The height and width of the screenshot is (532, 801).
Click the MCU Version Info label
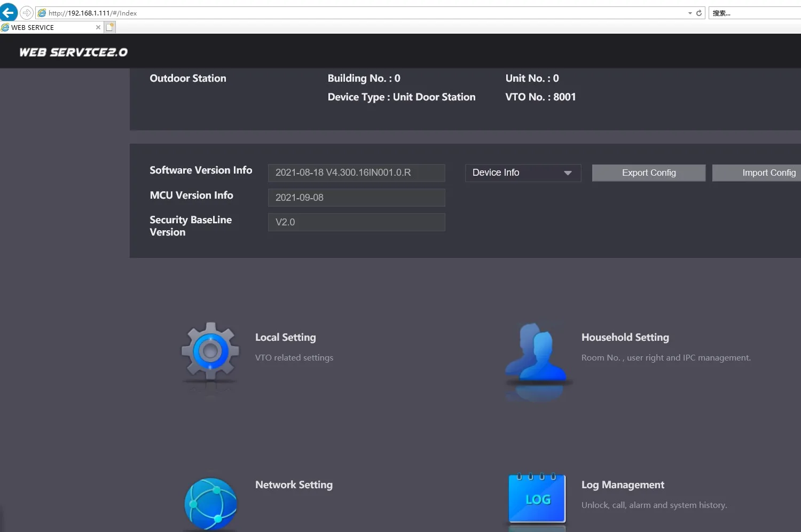click(x=192, y=195)
